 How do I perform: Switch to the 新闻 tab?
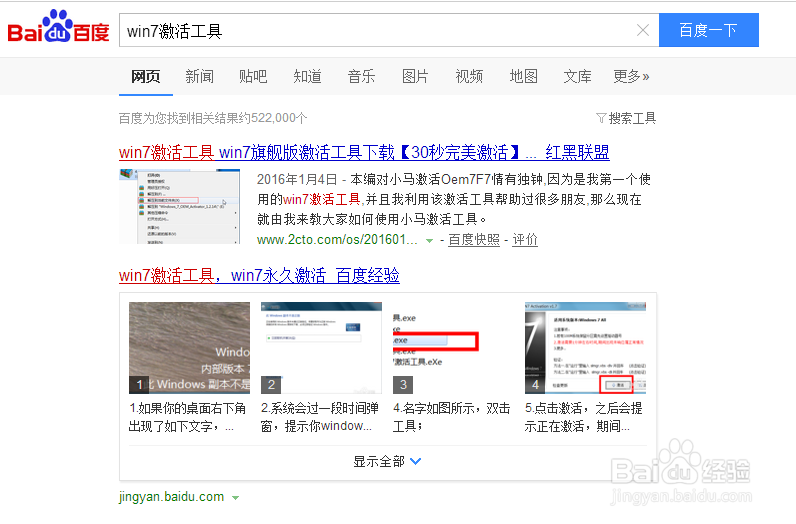(x=200, y=77)
